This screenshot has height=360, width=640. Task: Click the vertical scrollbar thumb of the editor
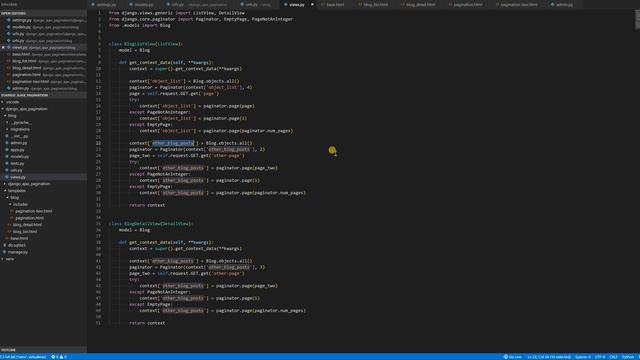(637, 20)
